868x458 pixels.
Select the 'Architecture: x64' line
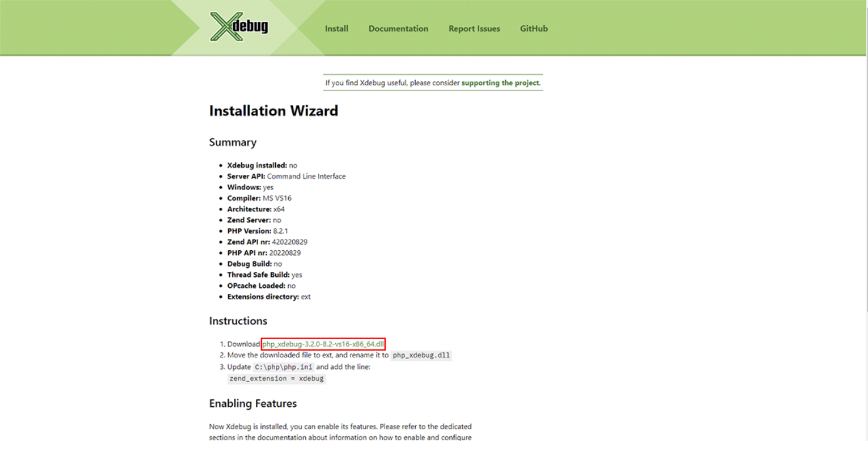point(256,209)
